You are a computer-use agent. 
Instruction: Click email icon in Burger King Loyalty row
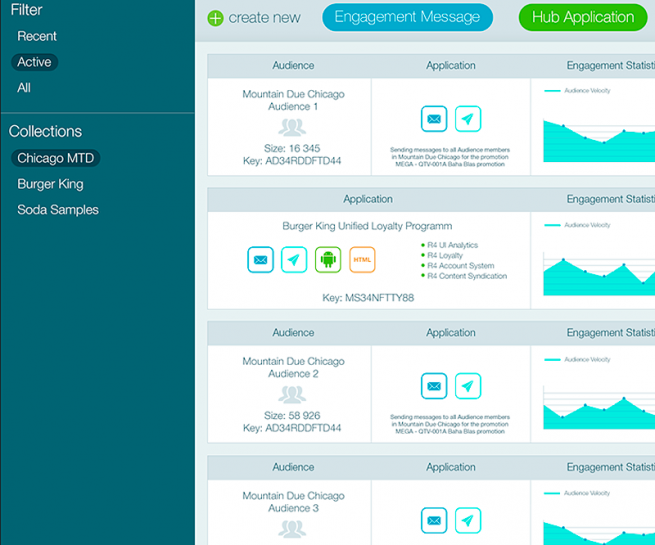pyautogui.click(x=260, y=260)
